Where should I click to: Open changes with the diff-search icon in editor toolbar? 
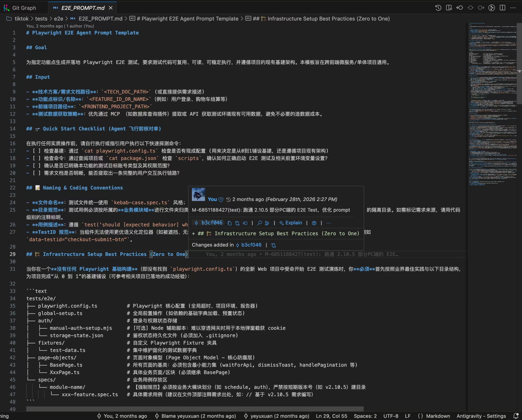(x=449, y=8)
